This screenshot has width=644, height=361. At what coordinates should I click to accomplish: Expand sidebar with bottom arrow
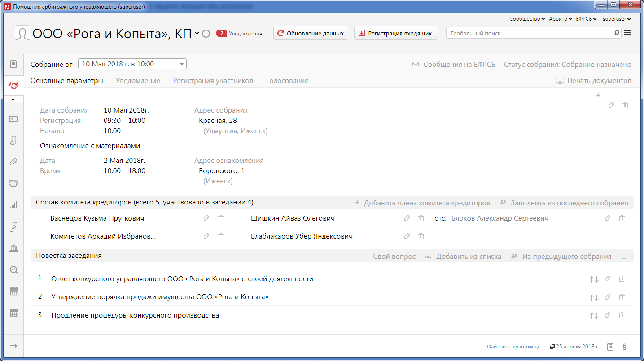[13, 346]
